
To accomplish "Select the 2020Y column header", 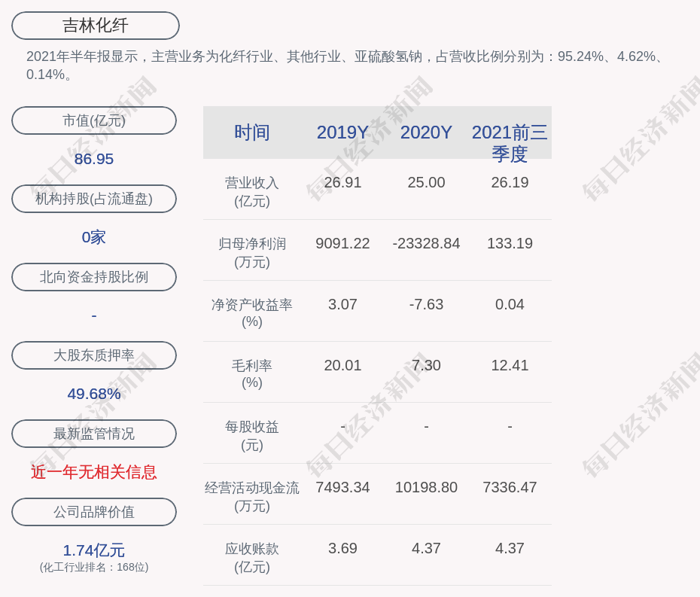I will pos(426,132).
